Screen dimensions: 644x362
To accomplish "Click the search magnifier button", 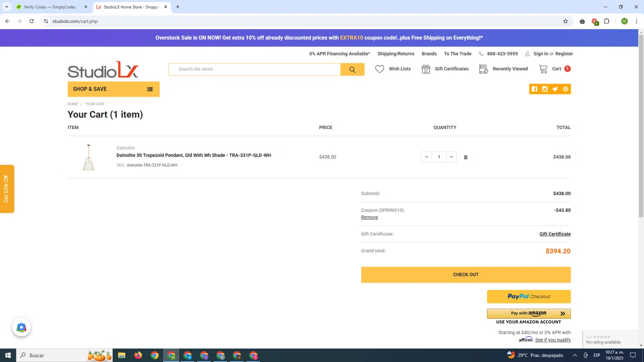I will [352, 69].
